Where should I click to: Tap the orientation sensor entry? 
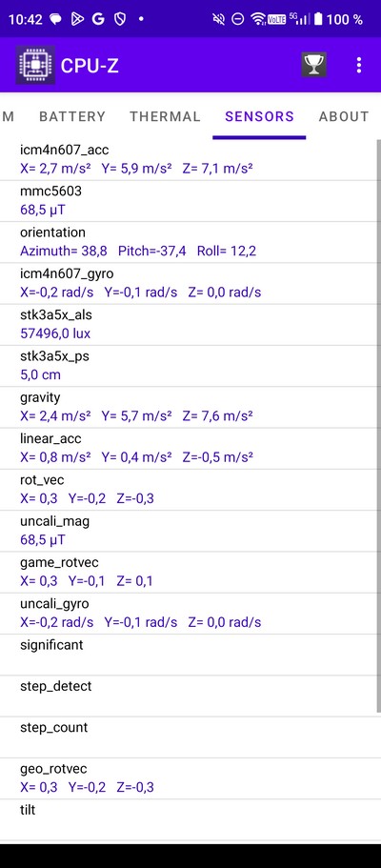(x=189, y=242)
